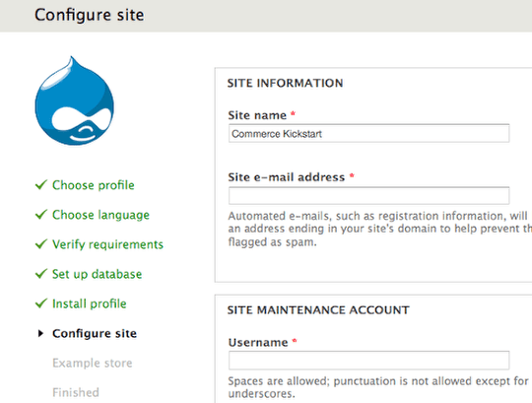
Task: Click checkmark icon beside Choose profile
Action: pyautogui.click(x=41, y=185)
